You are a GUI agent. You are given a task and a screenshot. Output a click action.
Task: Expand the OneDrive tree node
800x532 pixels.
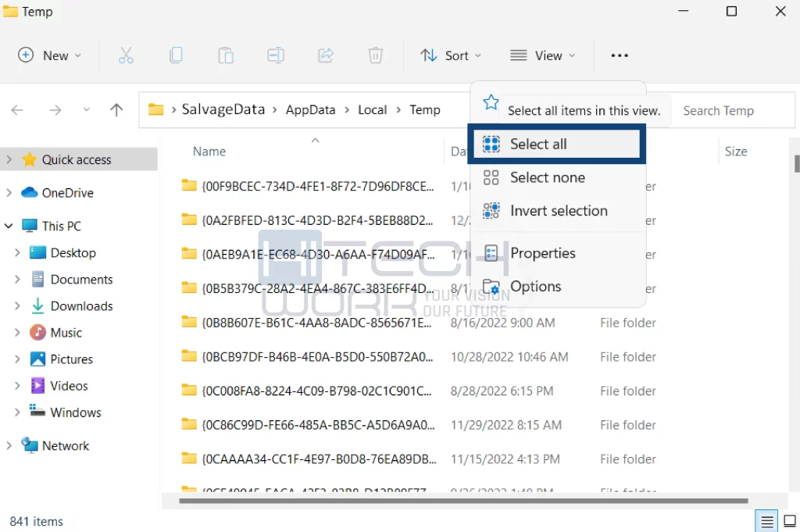[x=9, y=193]
